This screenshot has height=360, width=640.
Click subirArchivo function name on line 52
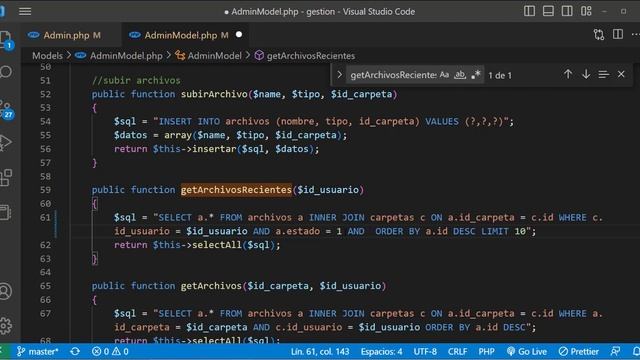click(214, 94)
